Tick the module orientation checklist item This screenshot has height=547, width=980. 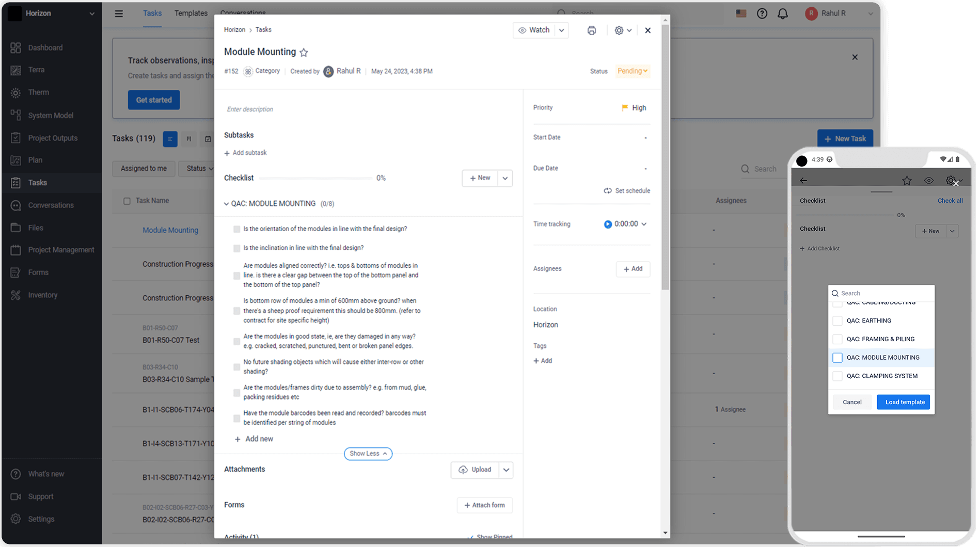click(x=236, y=229)
